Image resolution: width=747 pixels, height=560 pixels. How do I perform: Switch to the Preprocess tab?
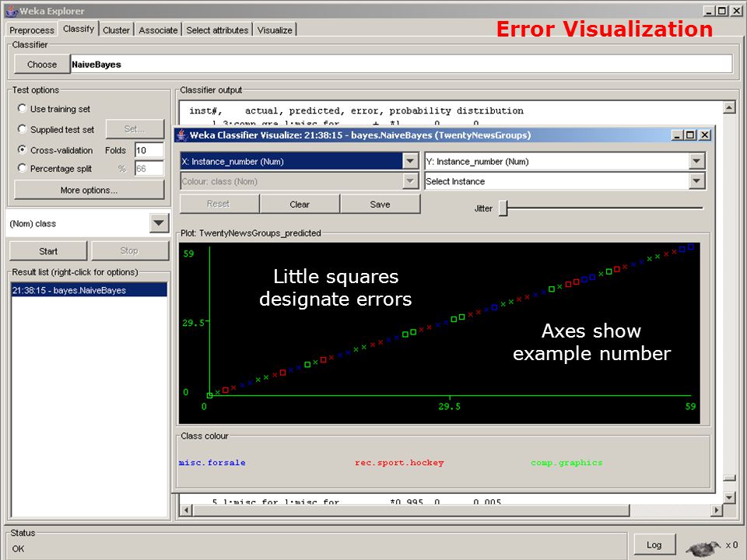[x=32, y=30]
